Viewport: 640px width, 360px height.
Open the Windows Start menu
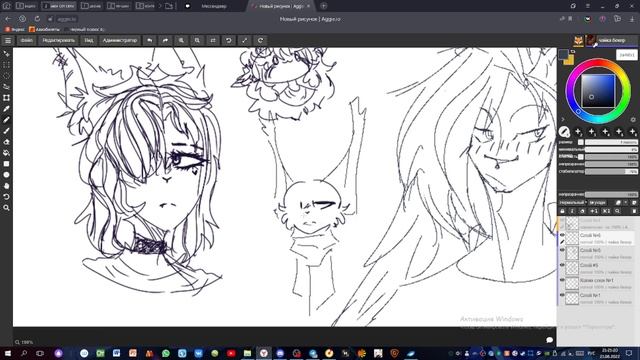(7, 353)
